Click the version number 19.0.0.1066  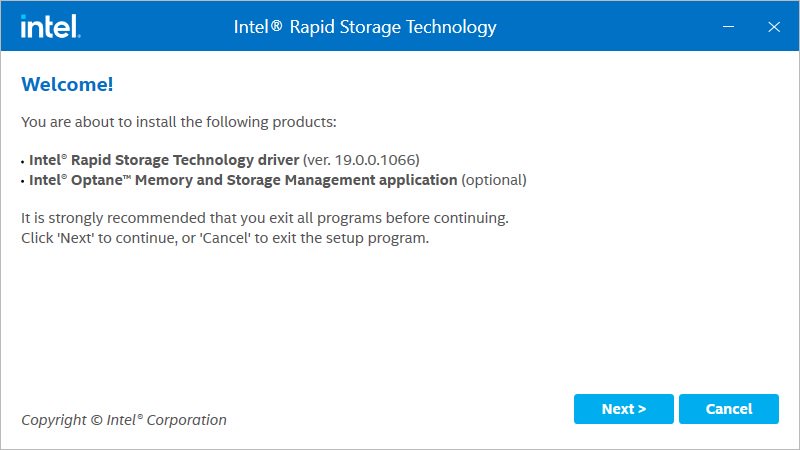(x=377, y=159)
